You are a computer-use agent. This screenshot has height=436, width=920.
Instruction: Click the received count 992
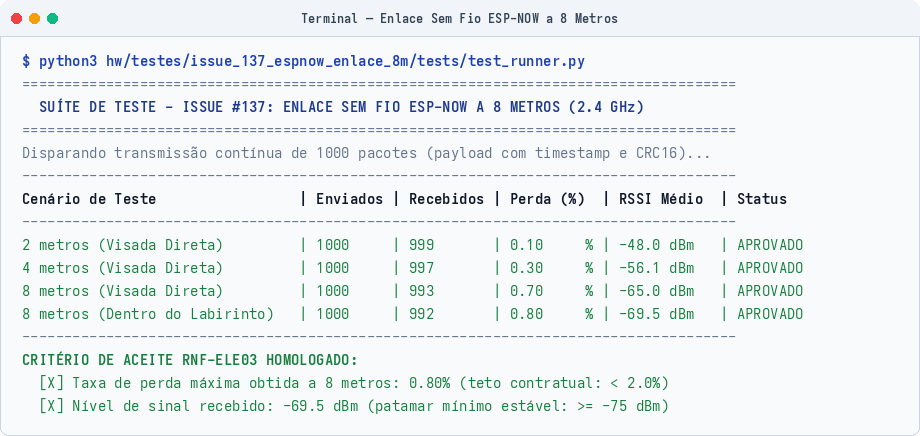tap(422, 314)
